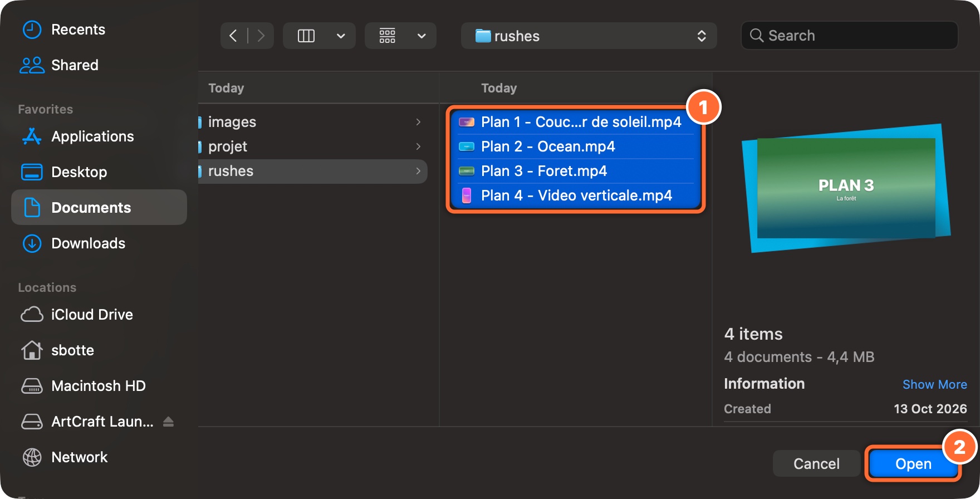Eject the ArtCraft Launcher volume
This screenshot has height=499, width=980.
coord(169,422)
